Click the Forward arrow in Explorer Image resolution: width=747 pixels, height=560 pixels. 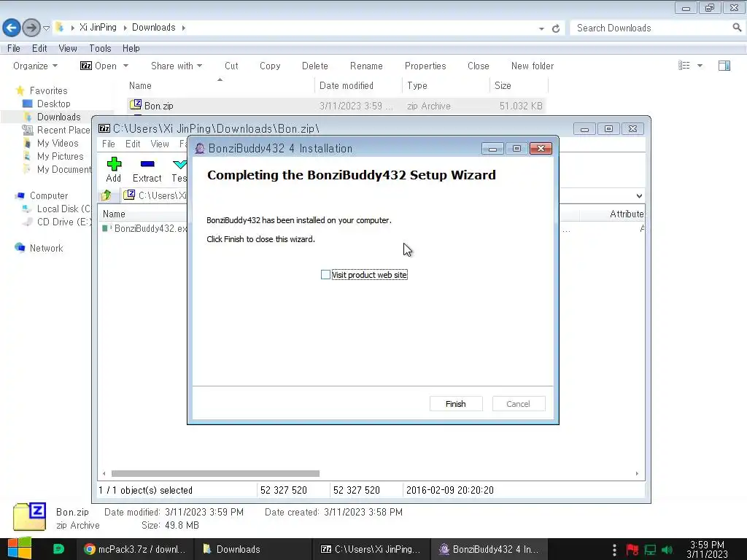31,28
